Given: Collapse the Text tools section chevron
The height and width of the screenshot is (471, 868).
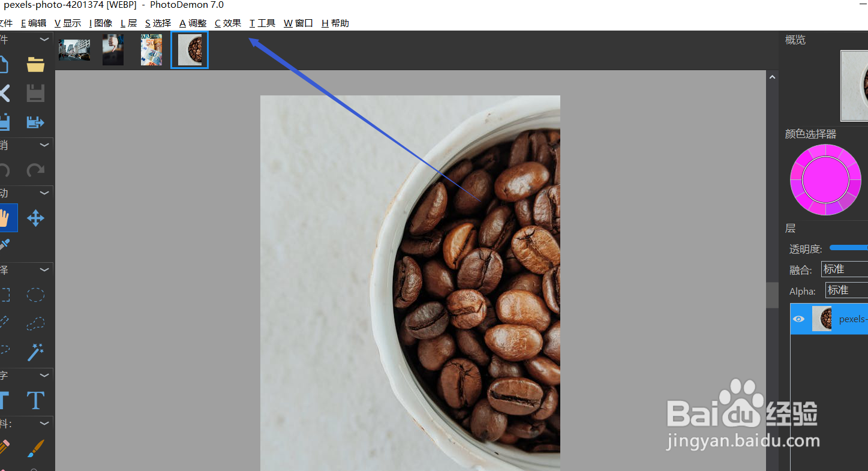Looking at the screenshot, I should pos(44,376).
